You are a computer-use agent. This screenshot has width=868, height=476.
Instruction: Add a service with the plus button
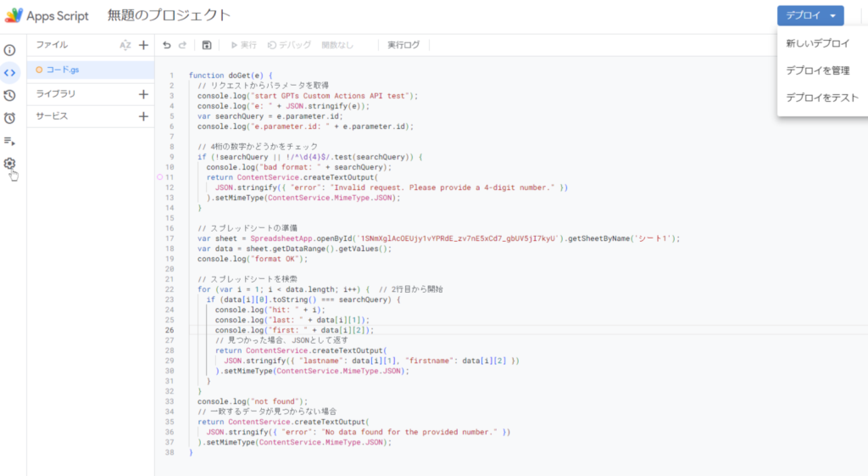coord(143,115)
